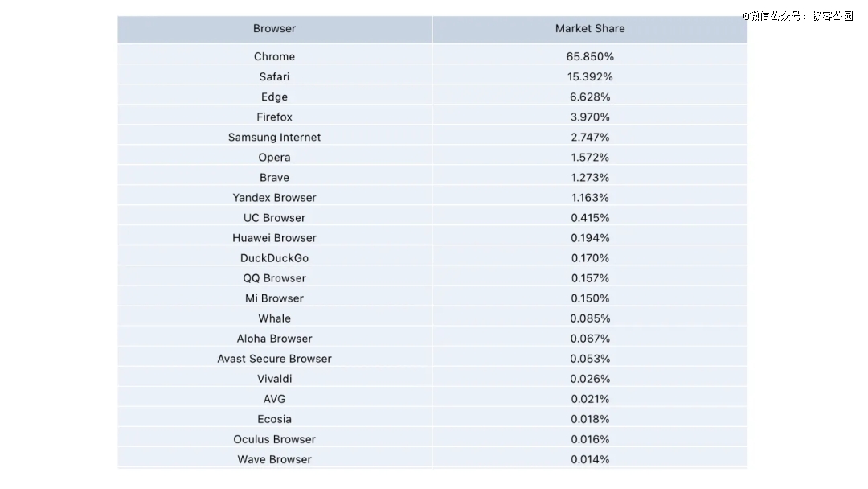Select the DuckDuckGo row name
Image resolution: width=868 pixels, height=489 pixels.
[274, 257]
